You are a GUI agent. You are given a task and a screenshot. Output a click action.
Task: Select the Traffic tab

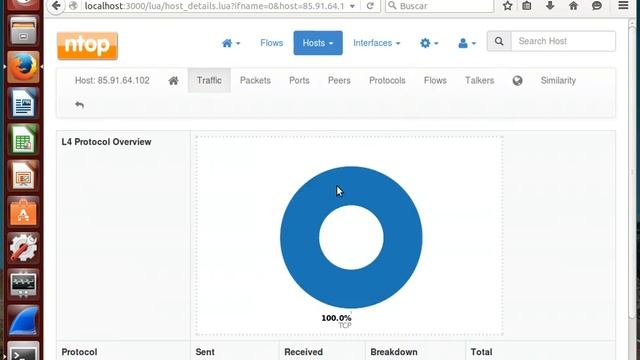click(x=209, y=80)
